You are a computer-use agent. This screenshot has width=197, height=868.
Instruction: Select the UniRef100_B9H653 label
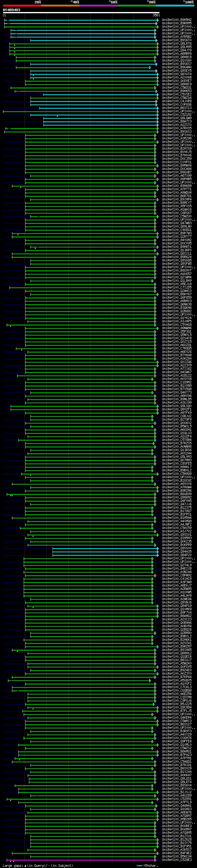pyautogui.click(x=177, y=91)
